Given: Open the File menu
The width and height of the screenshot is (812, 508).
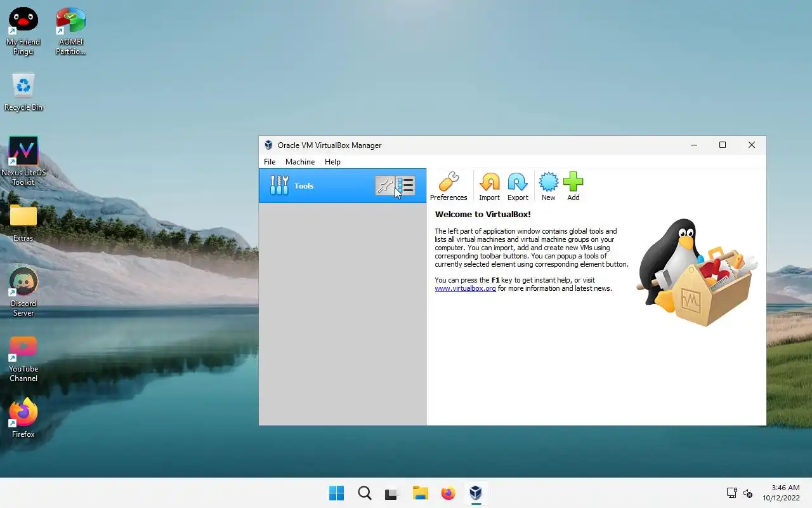Looking at the screenshot, I should coord(270,162).
